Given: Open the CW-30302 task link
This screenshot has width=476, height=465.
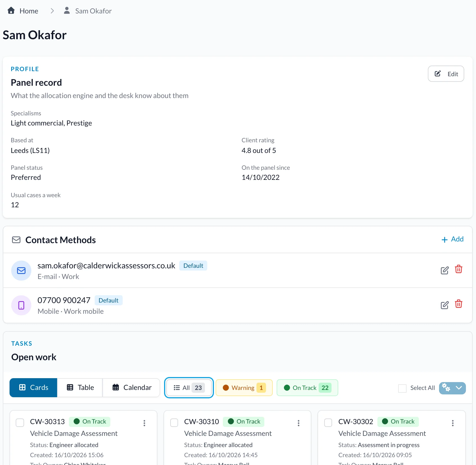Looking at the screenshot, I should point(356,422).
